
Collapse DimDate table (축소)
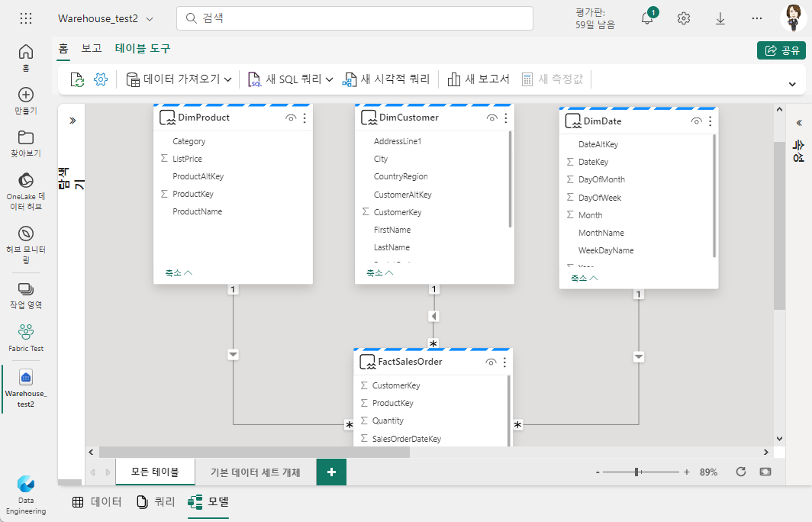pos(584,278)
